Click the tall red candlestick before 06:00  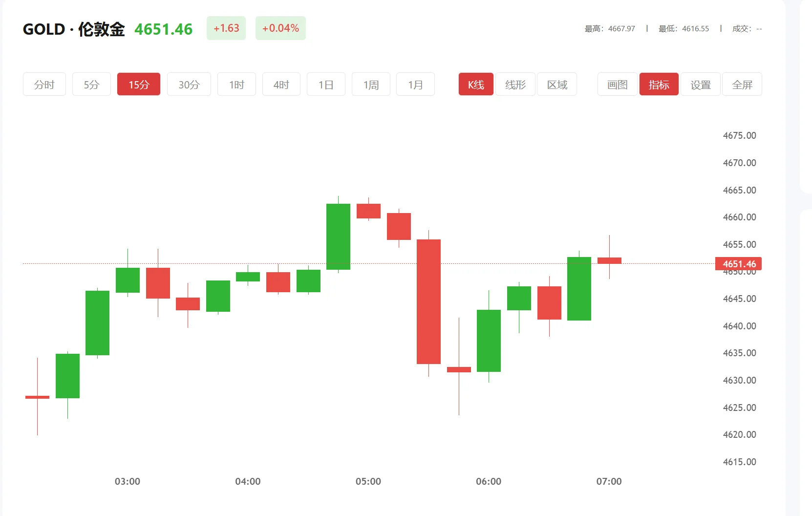[428, 301]
